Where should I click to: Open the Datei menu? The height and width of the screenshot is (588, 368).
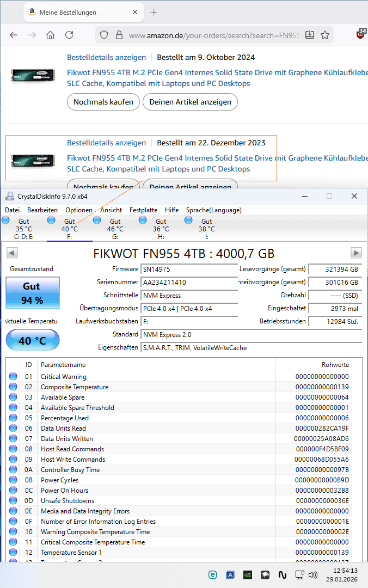tap(13, 210)
